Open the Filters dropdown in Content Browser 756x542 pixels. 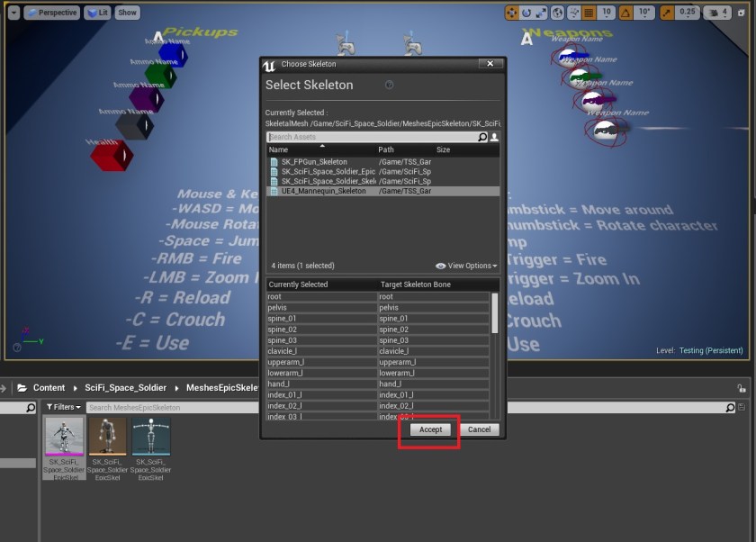61,406
